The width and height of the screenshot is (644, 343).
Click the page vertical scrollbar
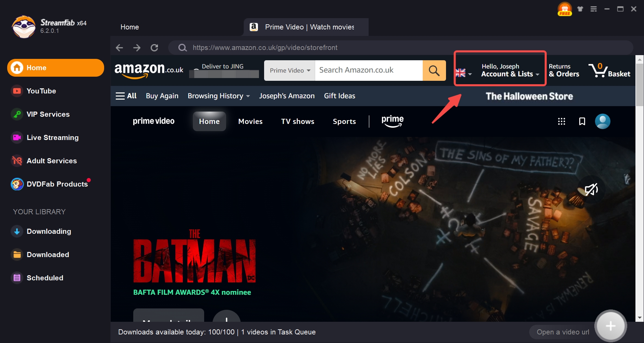(640, 85)
